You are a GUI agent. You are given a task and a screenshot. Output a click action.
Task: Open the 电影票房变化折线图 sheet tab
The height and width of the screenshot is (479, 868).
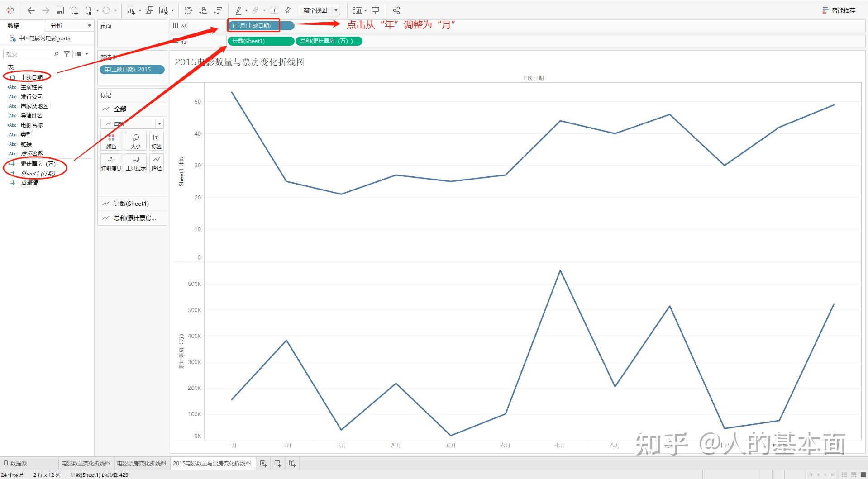pyautogui.click(x=142, y=463)
